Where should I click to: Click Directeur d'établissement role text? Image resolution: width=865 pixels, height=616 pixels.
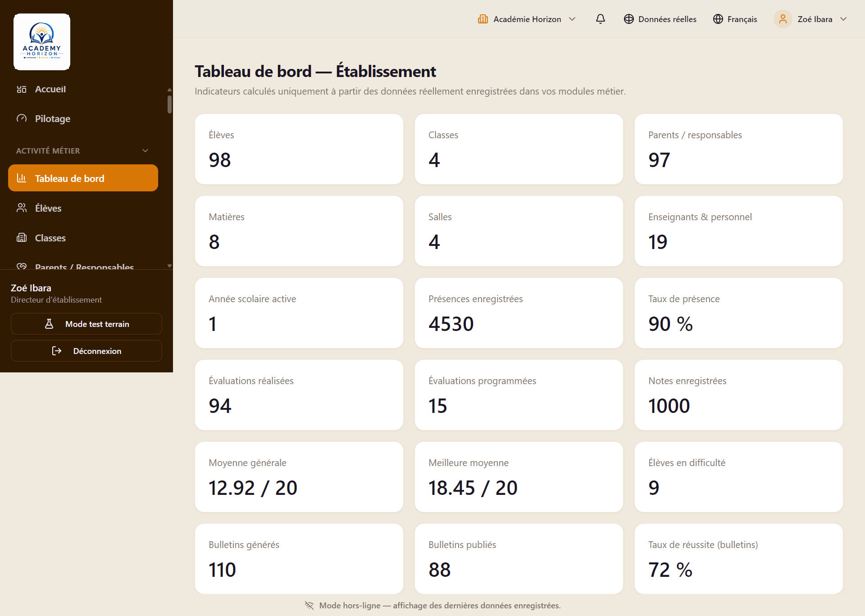[56, 299]
